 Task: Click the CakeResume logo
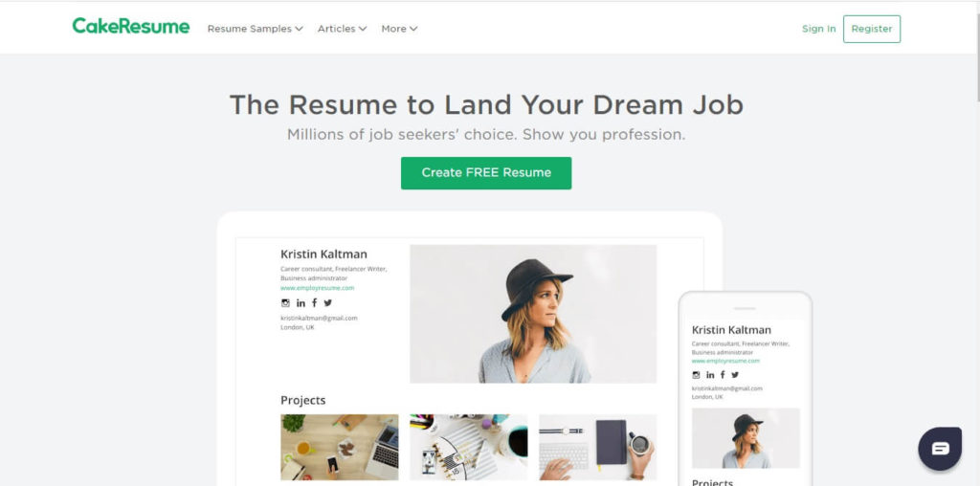click(x=130, y=26)
